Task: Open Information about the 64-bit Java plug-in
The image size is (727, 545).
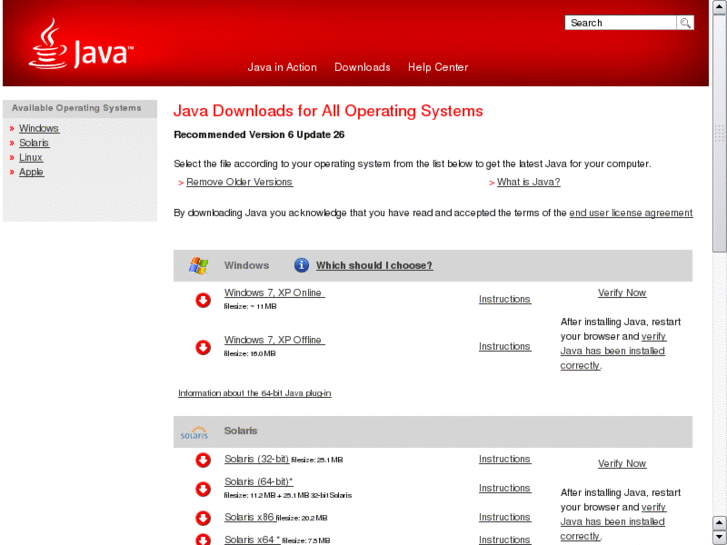Action: (x=255, y=393)
